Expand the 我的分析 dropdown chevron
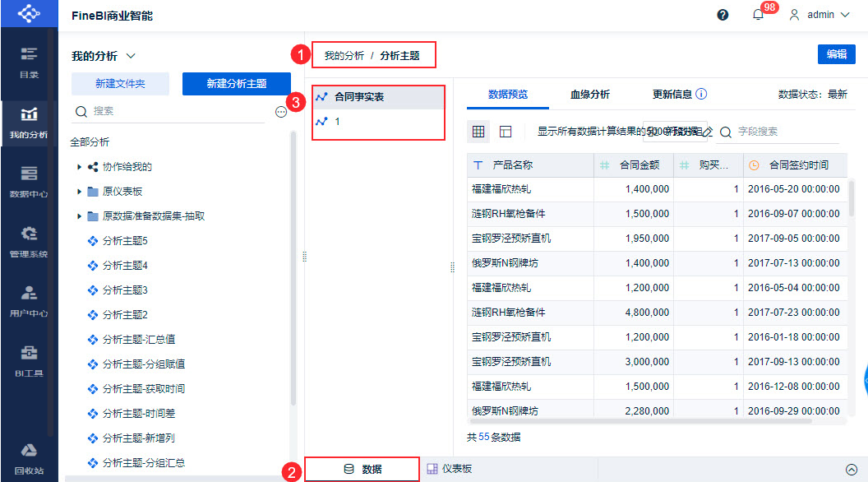Screen dimensions: 868x482 [x=131, y=56]
